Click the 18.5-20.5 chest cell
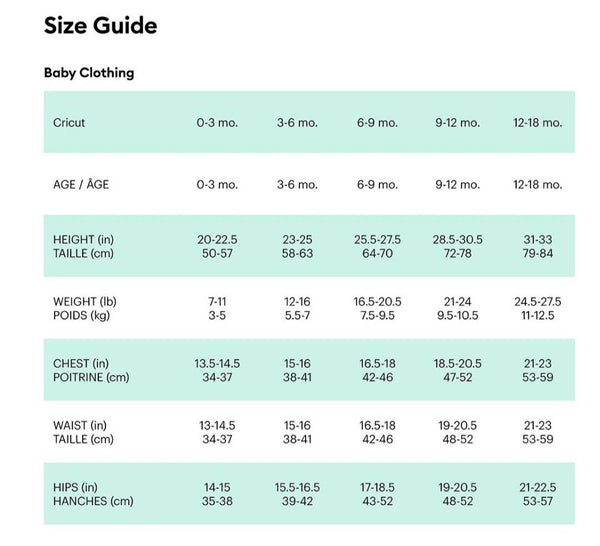Image resolution: width=600 pixels, height=546 pixels. [457, 364]
